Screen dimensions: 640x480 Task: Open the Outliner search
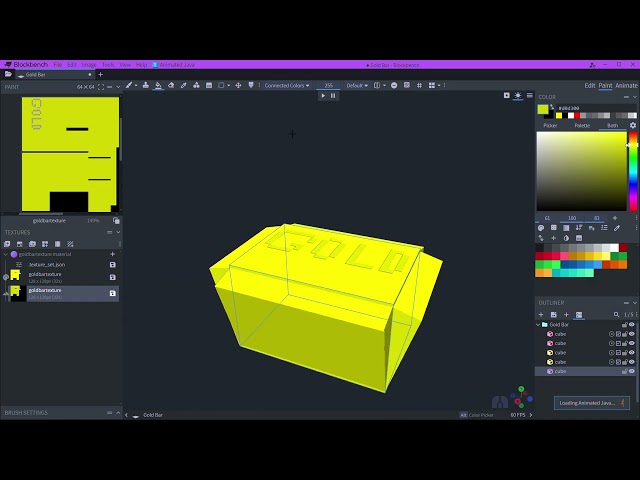[x=616, y=315]
